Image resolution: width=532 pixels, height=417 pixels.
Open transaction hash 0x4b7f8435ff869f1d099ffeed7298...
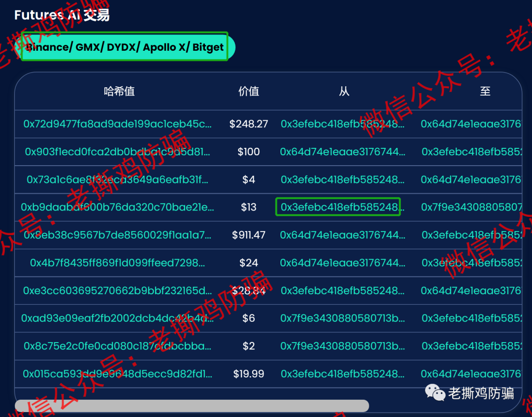[x=117, y=263]
